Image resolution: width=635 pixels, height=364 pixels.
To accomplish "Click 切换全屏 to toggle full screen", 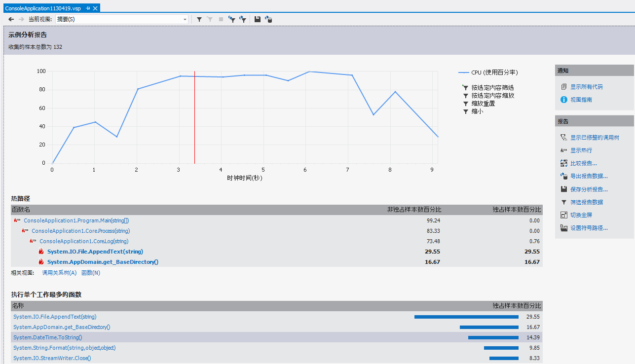I will pos(581,215).
